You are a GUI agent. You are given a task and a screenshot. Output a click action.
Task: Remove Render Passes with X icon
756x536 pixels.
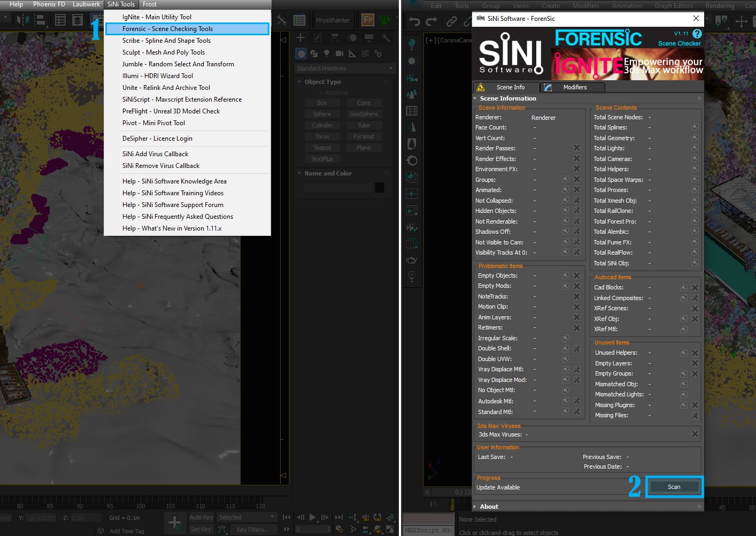click(576, 148)
